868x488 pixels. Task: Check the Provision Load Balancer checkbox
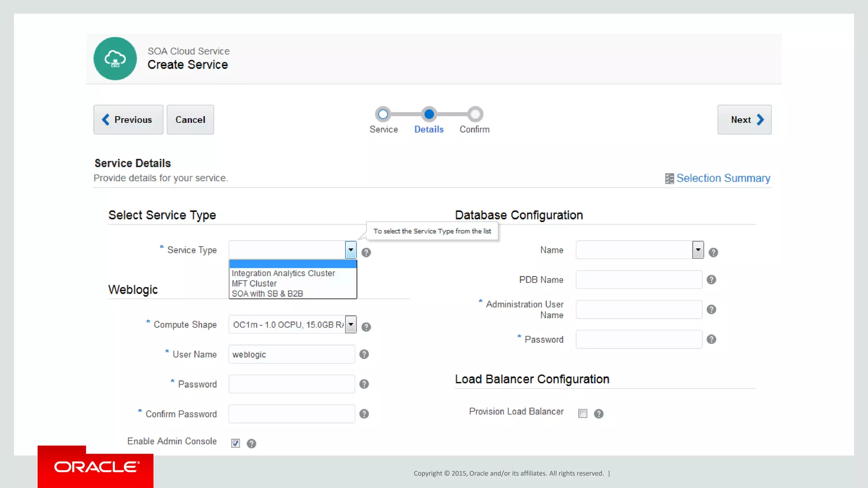pos(583,413)
